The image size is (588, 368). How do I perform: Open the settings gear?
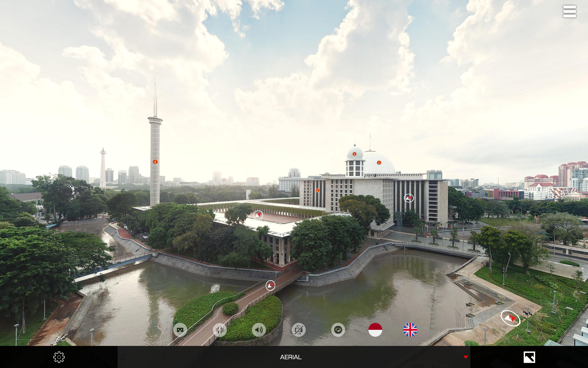coord(59,357)
